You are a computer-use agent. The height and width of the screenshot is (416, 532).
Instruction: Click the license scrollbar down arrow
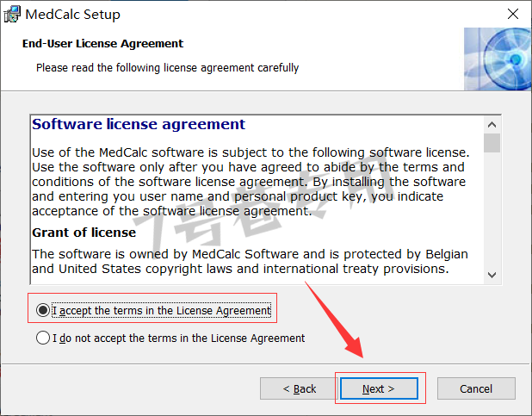click(492, 275)
